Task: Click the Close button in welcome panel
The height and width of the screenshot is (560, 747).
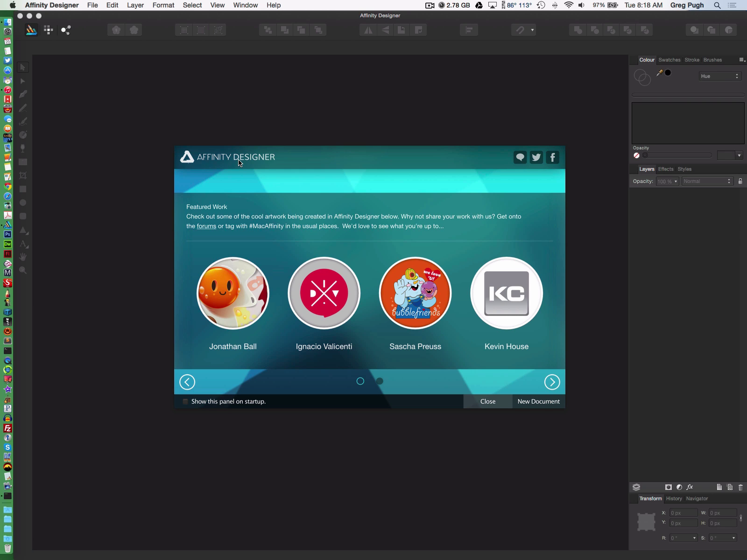Action: (488, 401)
